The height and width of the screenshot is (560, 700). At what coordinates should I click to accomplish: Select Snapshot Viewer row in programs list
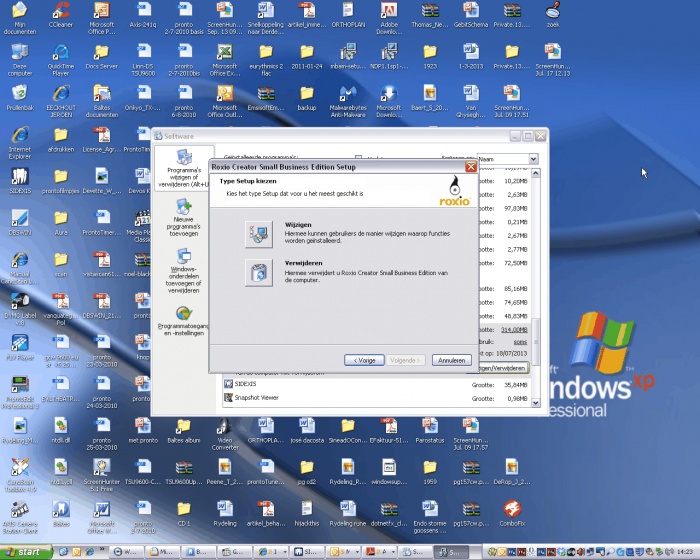click(377, 398)
